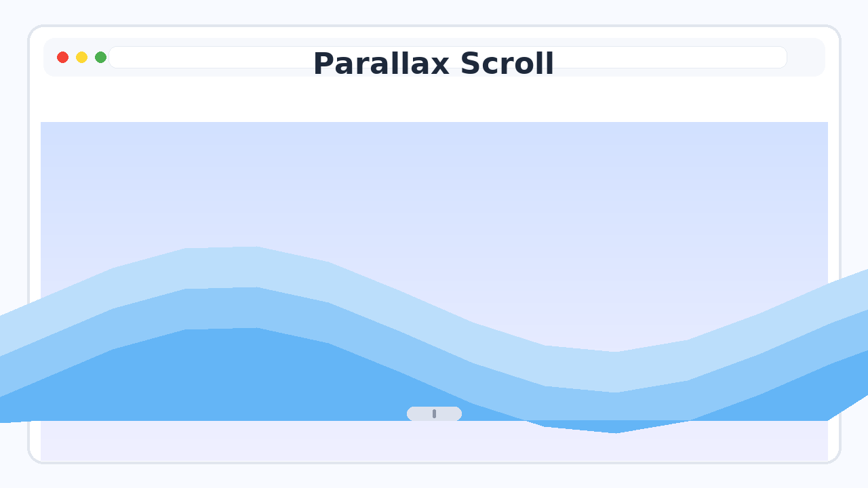Click the Parallax Scroll title text

[x=433, y=63]
